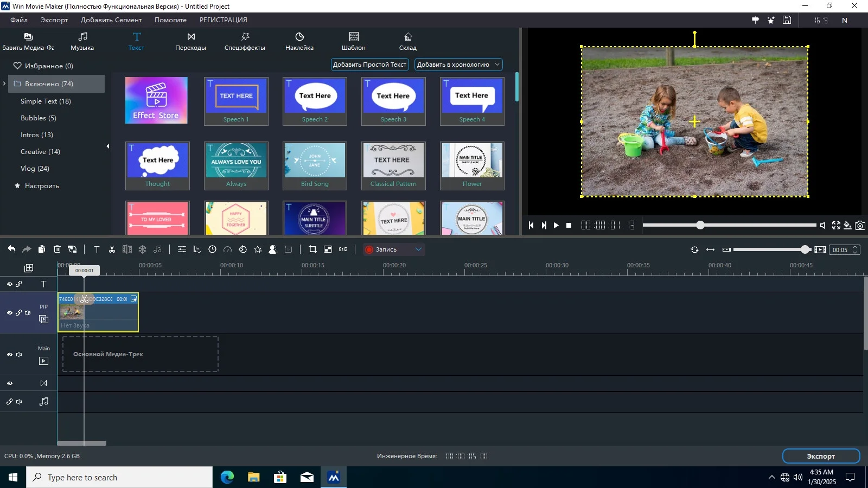The image size is (868, 488).
Task: Select the Vlog (24) category
Action: pyautogui.click(x=35, y=168)
